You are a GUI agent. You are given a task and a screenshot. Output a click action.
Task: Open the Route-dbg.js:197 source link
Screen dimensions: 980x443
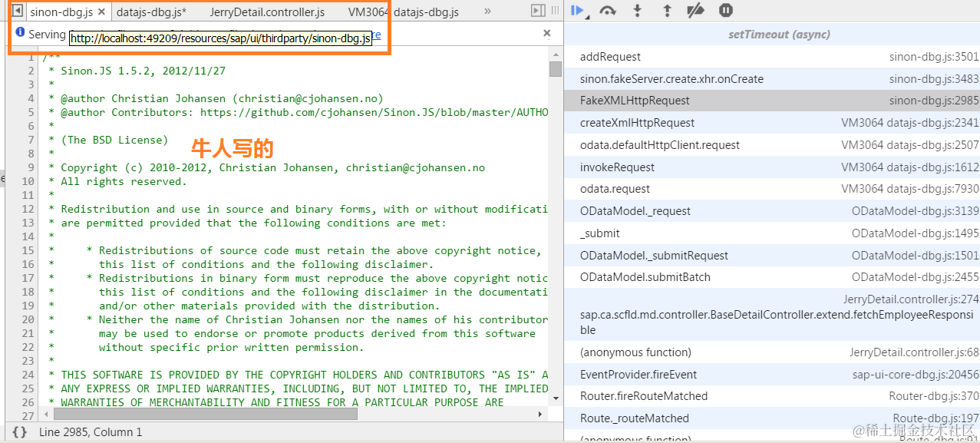935,418
